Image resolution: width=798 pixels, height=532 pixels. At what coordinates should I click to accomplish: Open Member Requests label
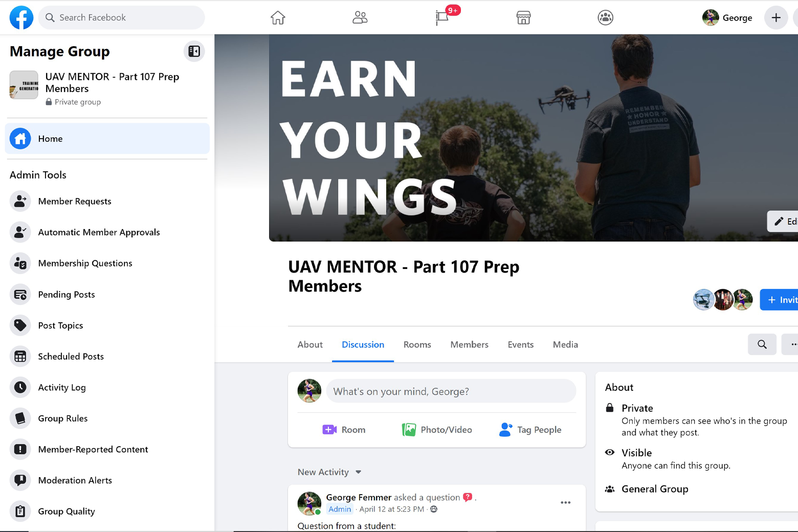[x=75, y=202]
